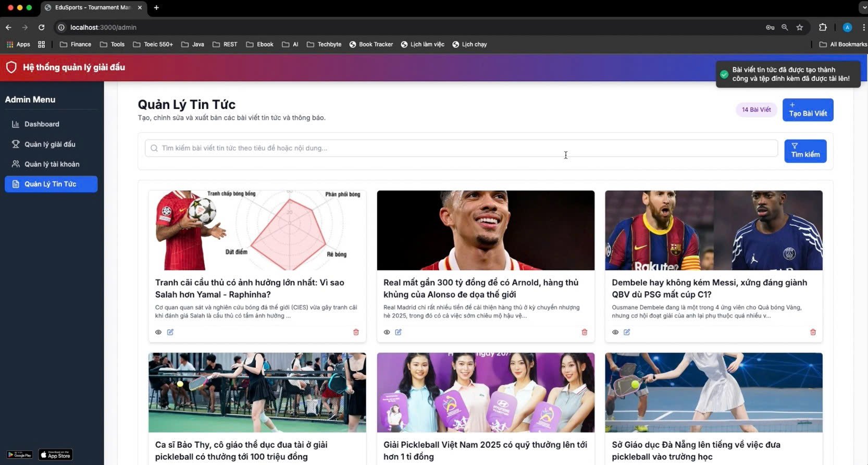
Task: Open the Arnold smiling photo thumbnail
Action: [x=486, y=230]
